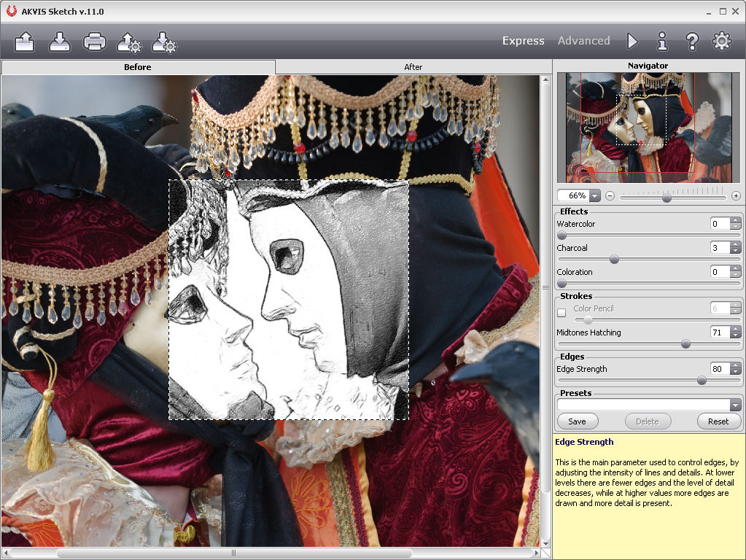Click the Load preset export icon
This screenshot has height=560, width=746.
(x=129, y=42)
